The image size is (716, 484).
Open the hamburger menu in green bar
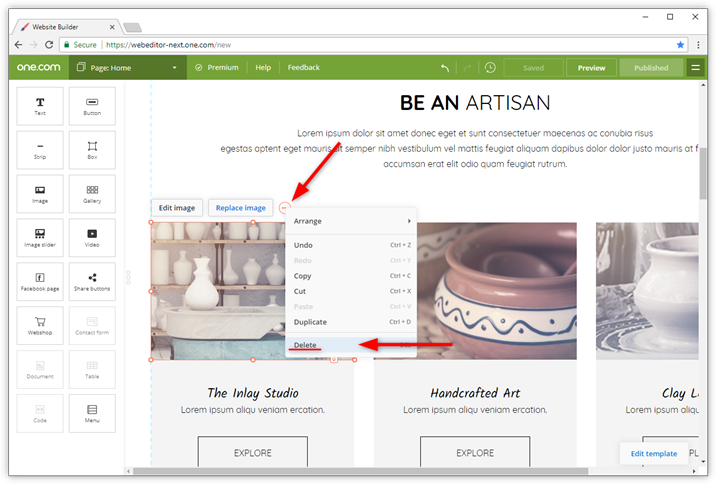click(695, 68)
